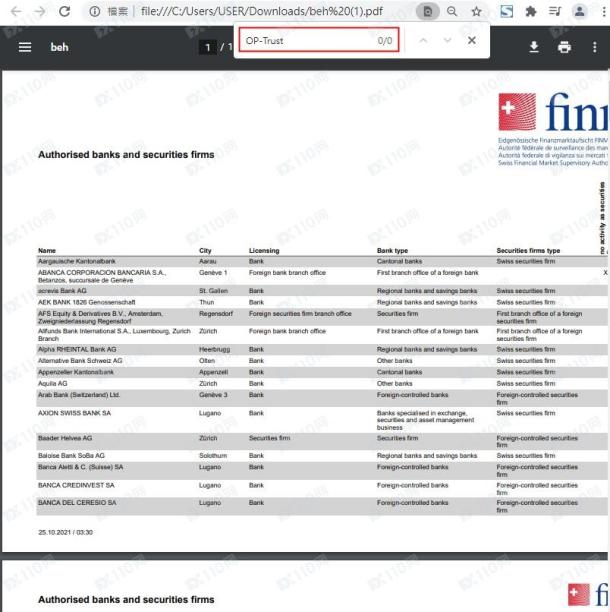Click the city 'St. Gallen' cell
Screen dimensions: 610x612
[213, 291]
